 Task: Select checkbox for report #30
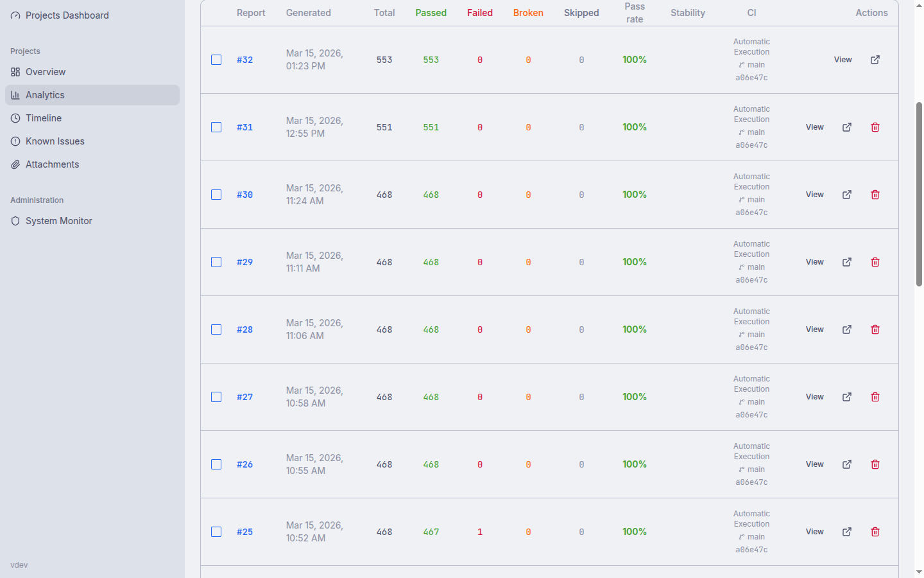pos(216,195)
